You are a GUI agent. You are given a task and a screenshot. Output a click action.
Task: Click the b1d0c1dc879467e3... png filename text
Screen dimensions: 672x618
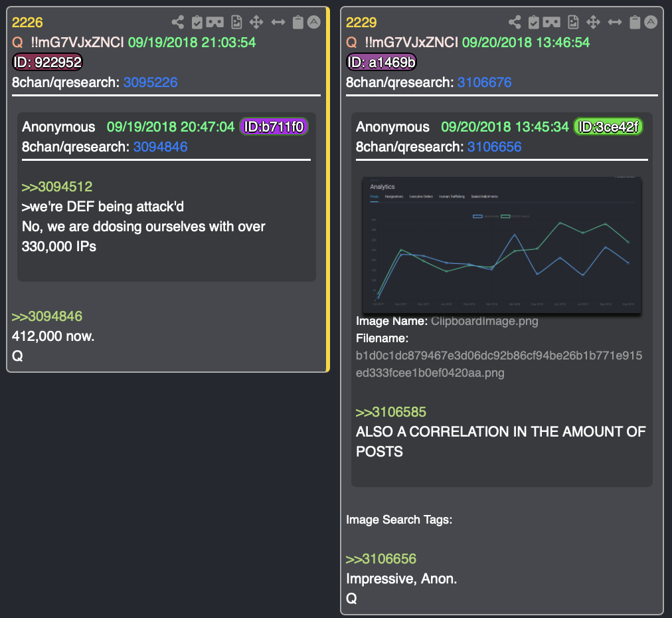point(499,364)
